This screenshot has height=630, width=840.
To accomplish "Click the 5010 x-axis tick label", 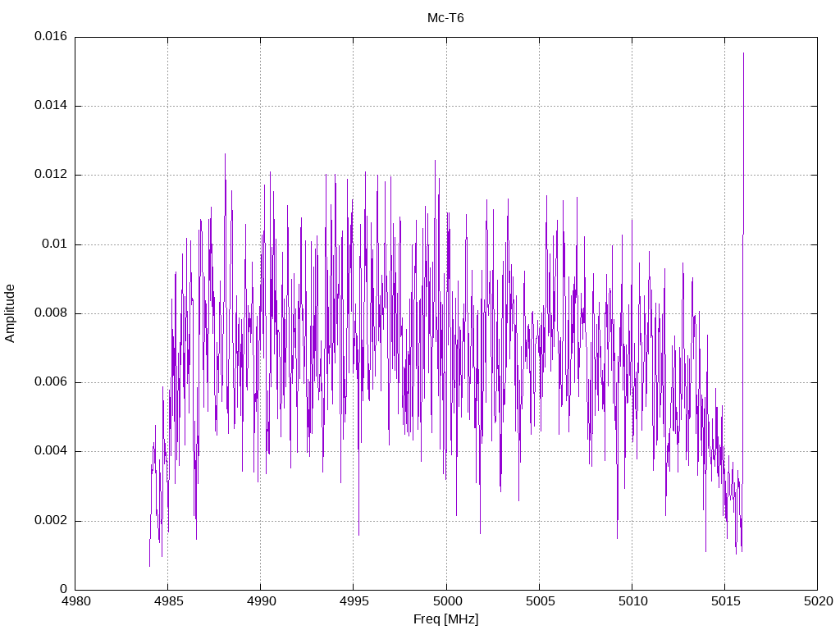I will tap(632, 601).
